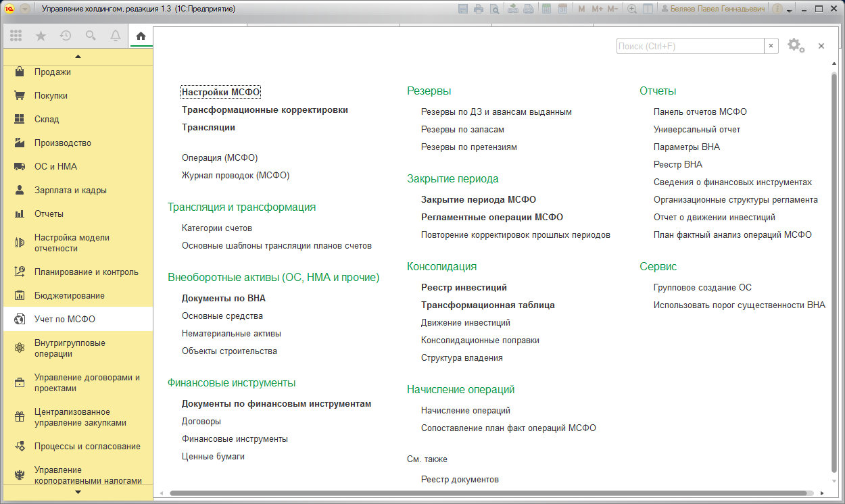845x504 pixels.
Task: Click the Планирование и контроль icon
Action: point(20,272)
